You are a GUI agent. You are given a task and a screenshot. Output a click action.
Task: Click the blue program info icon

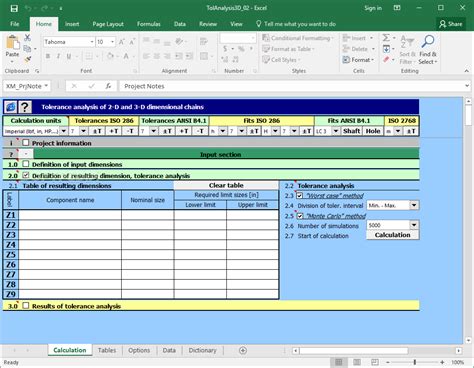[10, 107]
